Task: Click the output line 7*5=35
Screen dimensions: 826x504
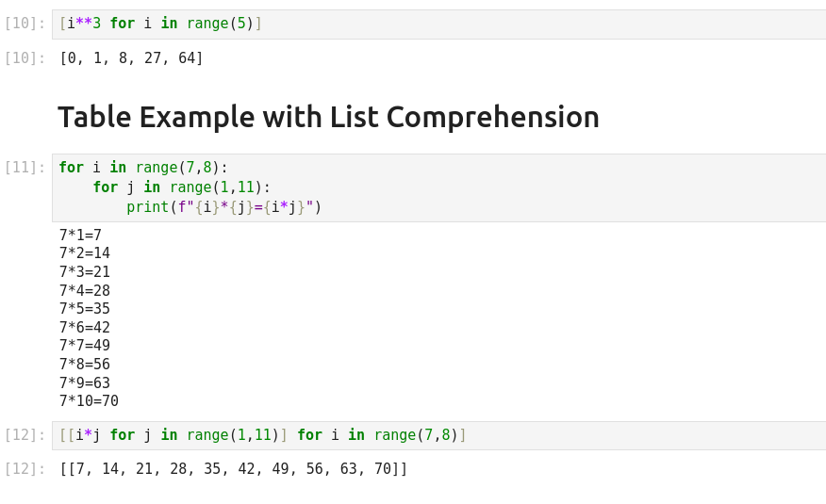Action: pos(85,309)
